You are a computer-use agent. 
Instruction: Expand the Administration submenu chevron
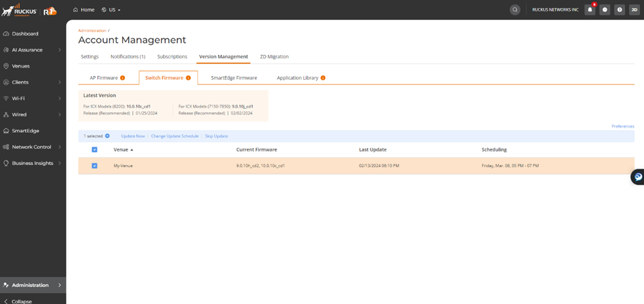click(x=59, y=285)
